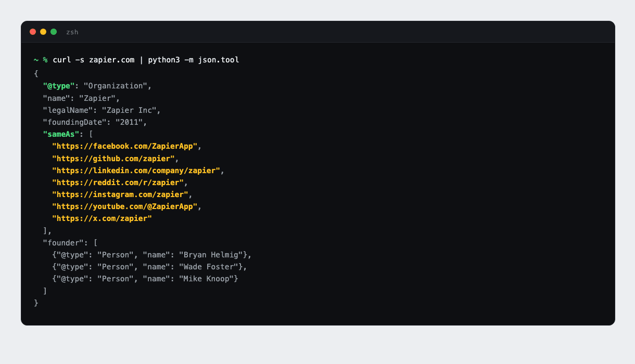The width and height of the screenshot is (635, 364).
Task: Click the "sameAs" key
Action: [x=61, y=134]
